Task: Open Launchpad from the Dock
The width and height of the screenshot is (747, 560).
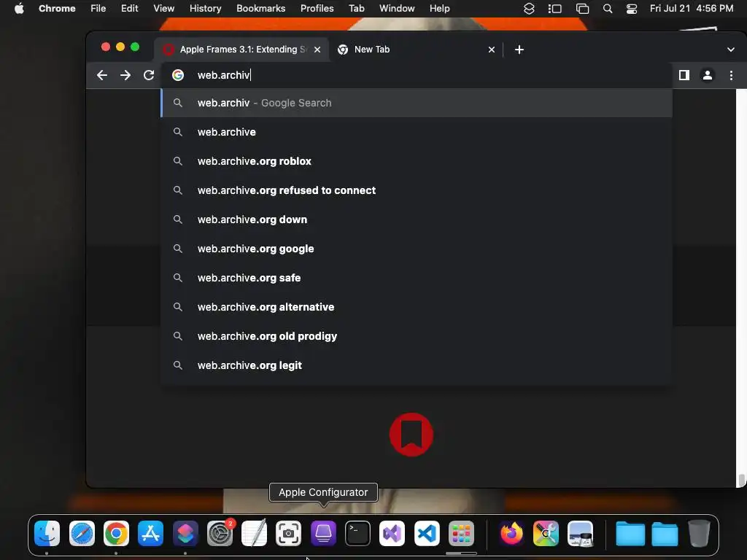Action: pos(461,533)
